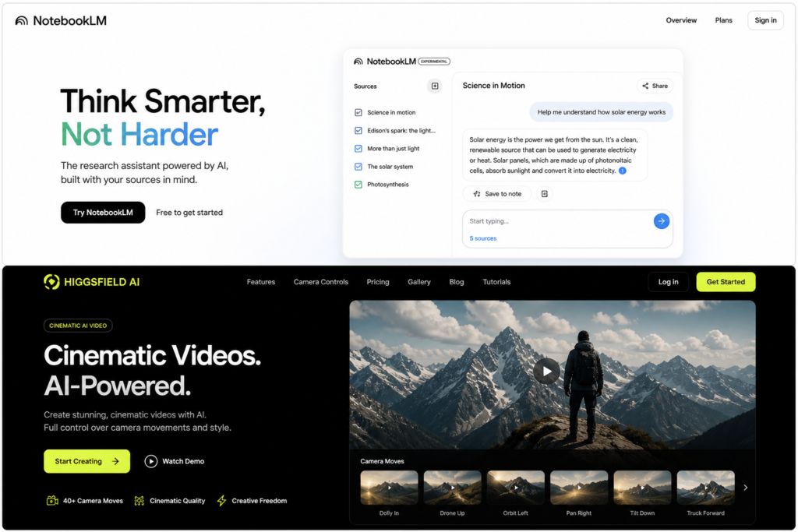Click the Sign in button
Image resolution: width=798 pixels, height=532 pixels.
[765, 20]
